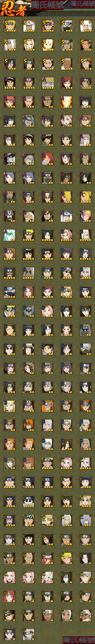Select the S-rank blond Minato portrait
Image resolution: width=95 pixels, height=644 pixels.
pos(10,26)
